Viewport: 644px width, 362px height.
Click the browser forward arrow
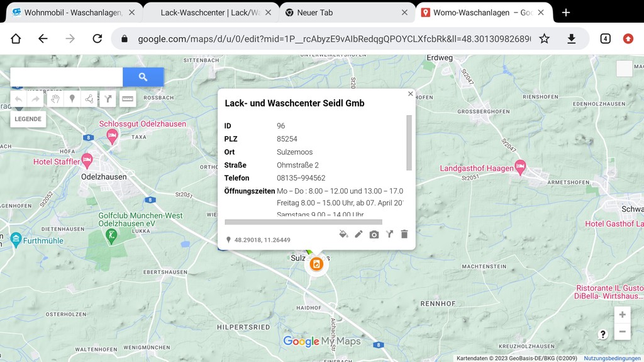(x=70, y=38)
